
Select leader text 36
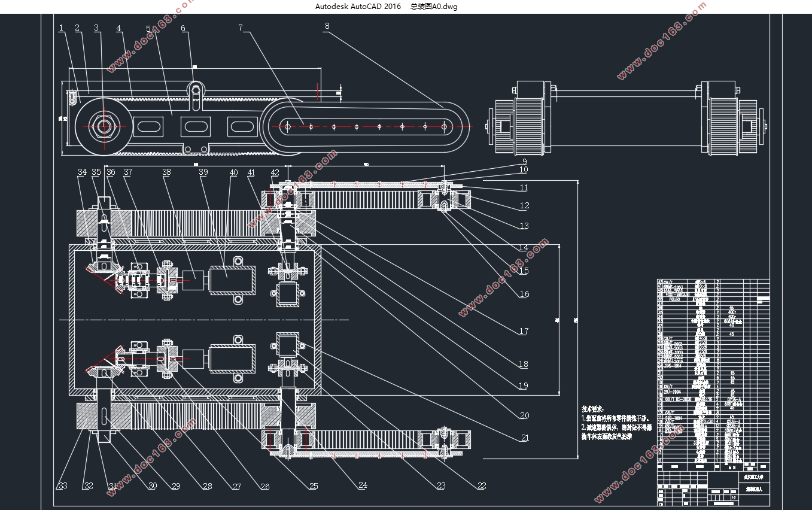point(111,172)
